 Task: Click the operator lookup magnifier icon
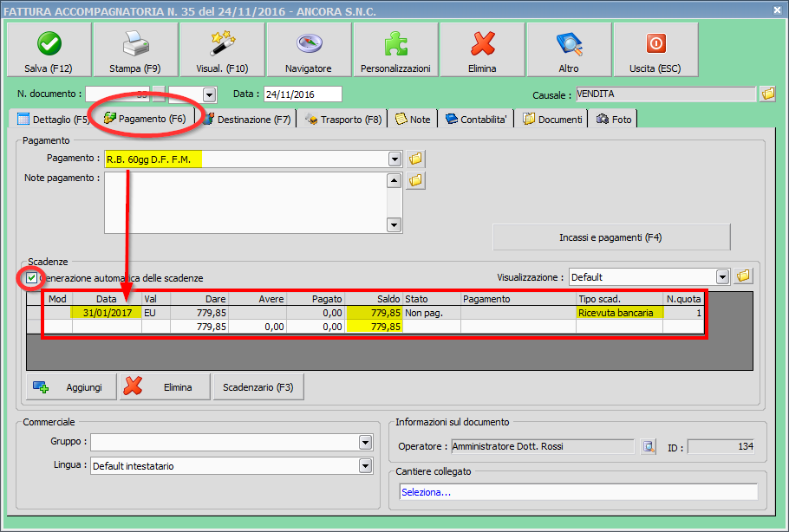click(649, 446)
